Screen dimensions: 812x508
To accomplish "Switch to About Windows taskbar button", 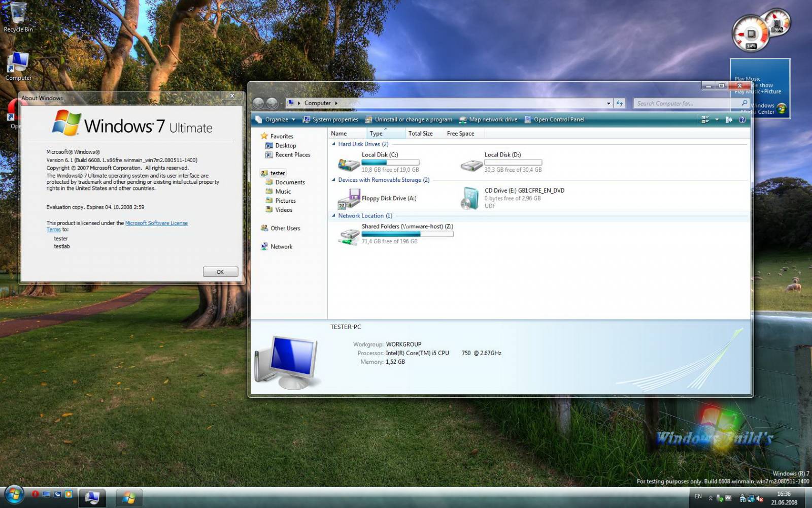I will (129, 497).
